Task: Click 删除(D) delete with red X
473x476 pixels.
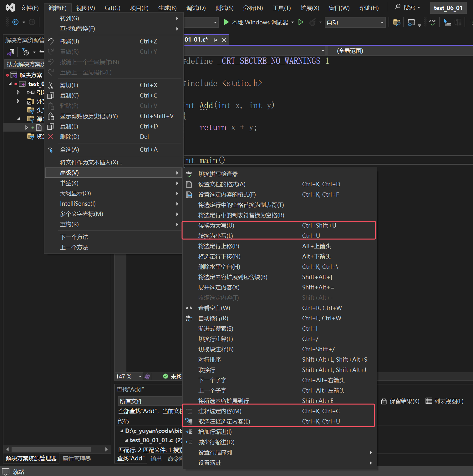Action: pyautogui.click(x=113, y=137)
